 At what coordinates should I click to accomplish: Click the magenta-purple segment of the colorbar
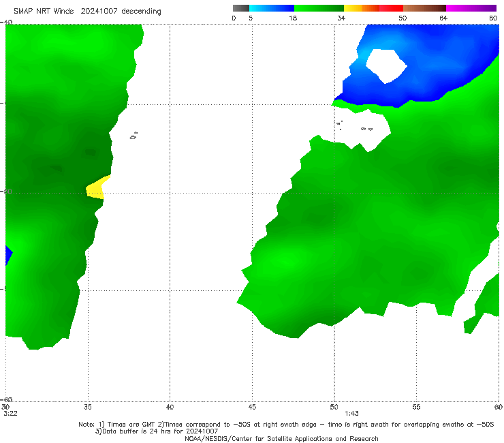coord(471,8)
